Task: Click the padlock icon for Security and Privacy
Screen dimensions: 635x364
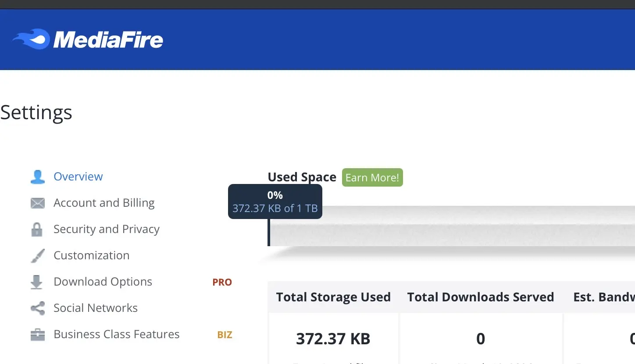Action: pos(37,229)
